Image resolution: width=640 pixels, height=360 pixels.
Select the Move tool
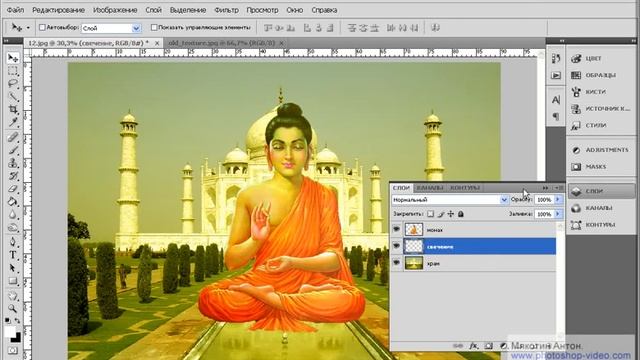(x=13, y=58)
